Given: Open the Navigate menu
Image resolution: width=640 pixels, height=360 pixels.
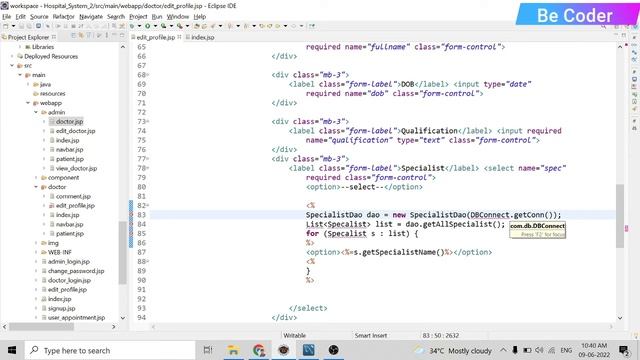Looking at the screenshot, I should 91,17.
